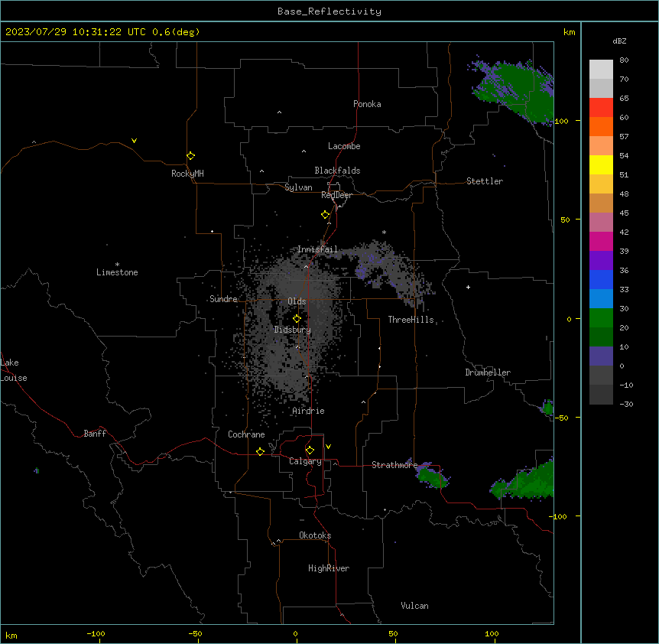Viewport: 659px width, 644px height.
Task: Click the Stettler city label
Action: [x=485, y=181]
